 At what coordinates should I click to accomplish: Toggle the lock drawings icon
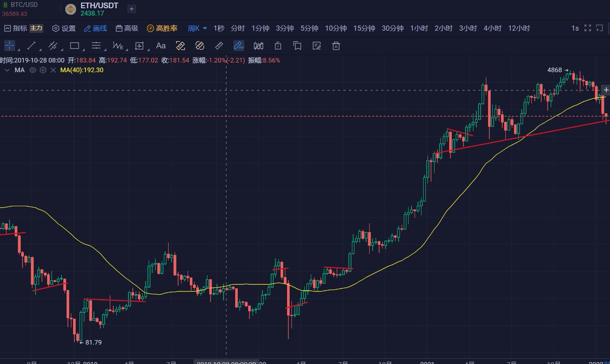click(x=278, y=46)
